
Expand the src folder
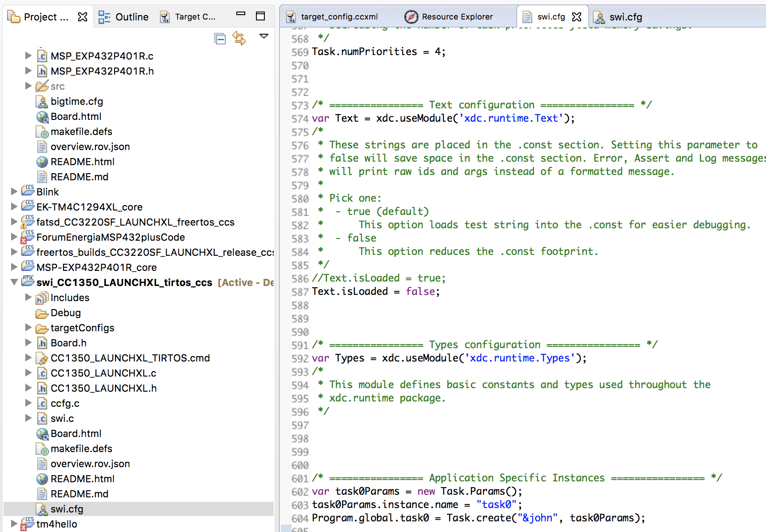click(x=28, y=86)
